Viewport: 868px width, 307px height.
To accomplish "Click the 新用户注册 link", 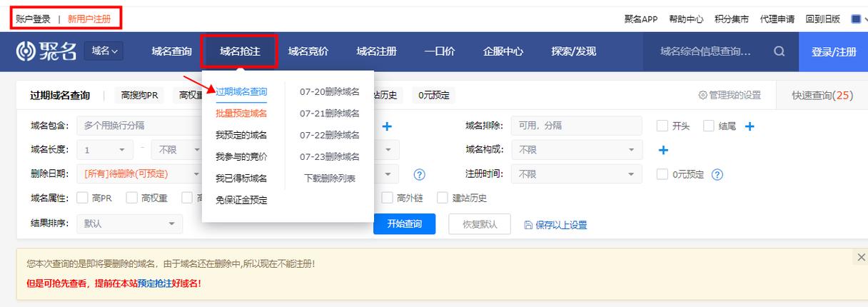I will click(90, 19).
